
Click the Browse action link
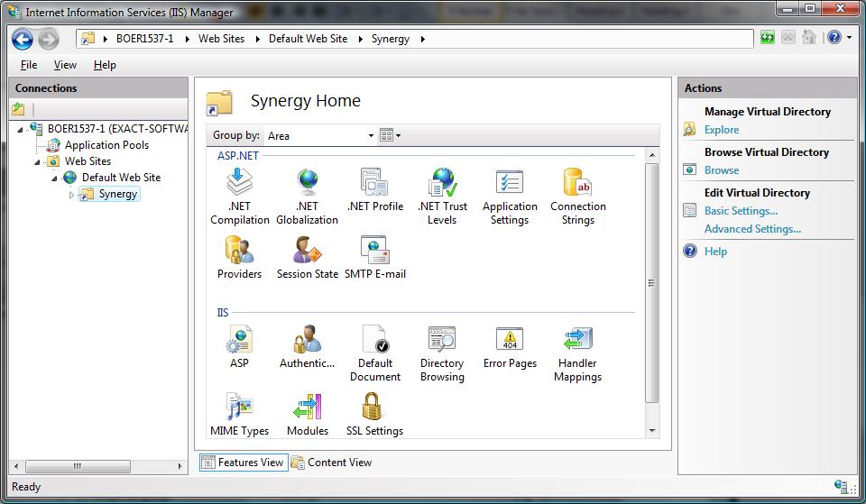[722, 170]
